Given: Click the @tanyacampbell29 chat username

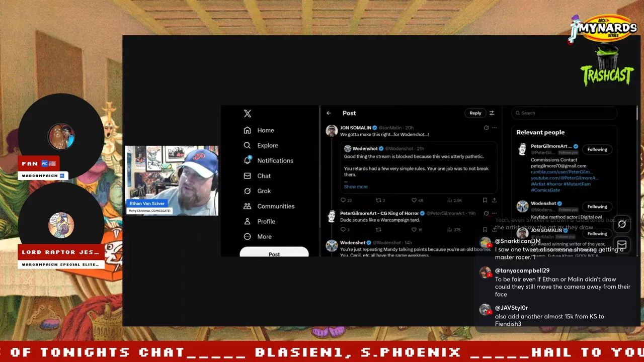Looking at the screenshot, I should tap(522, 270).
